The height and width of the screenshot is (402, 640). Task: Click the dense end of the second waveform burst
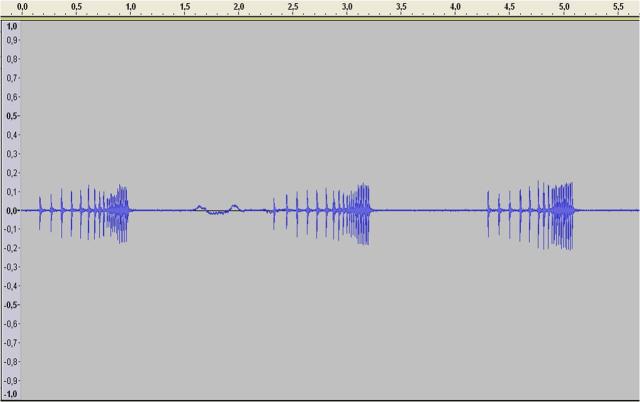click(360, 213)
